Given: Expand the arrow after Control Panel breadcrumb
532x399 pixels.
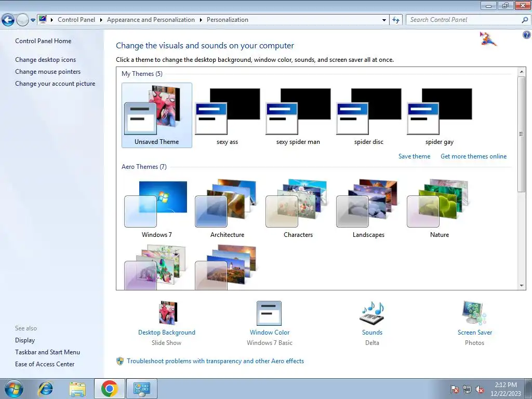Looking at the screenshot, I should [101, 20].
